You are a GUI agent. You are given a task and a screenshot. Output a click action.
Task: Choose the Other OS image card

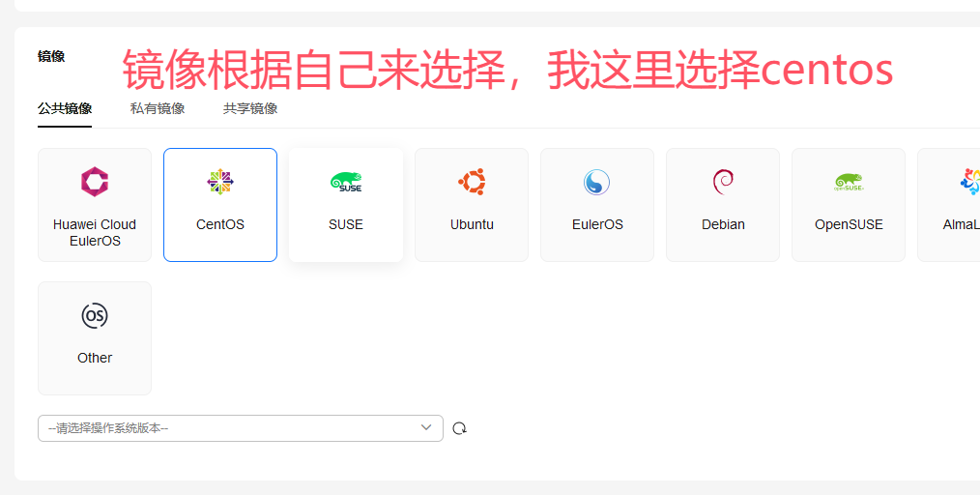pyautogui.click(x=95, y=338)
